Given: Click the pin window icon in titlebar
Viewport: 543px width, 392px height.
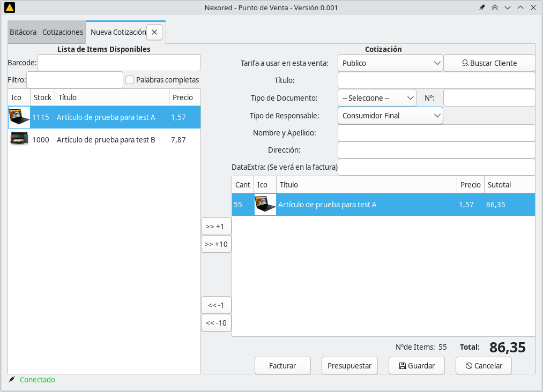Looking at the screenshot, I should [x=482, y=7].
